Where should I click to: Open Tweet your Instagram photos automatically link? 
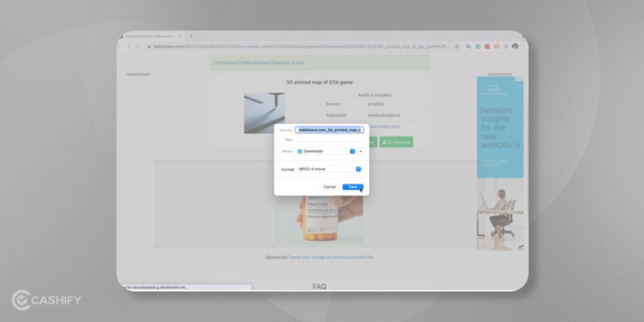tap(331, 257)
